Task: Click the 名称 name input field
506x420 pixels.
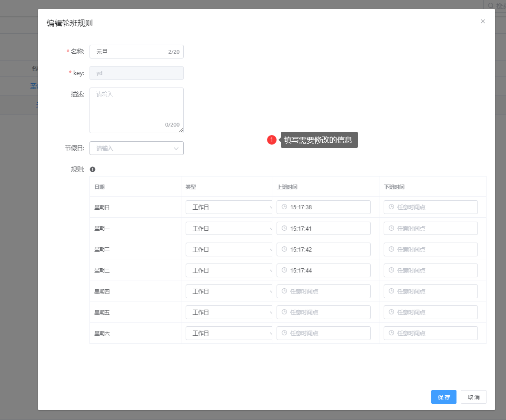Action: [129, 51]
